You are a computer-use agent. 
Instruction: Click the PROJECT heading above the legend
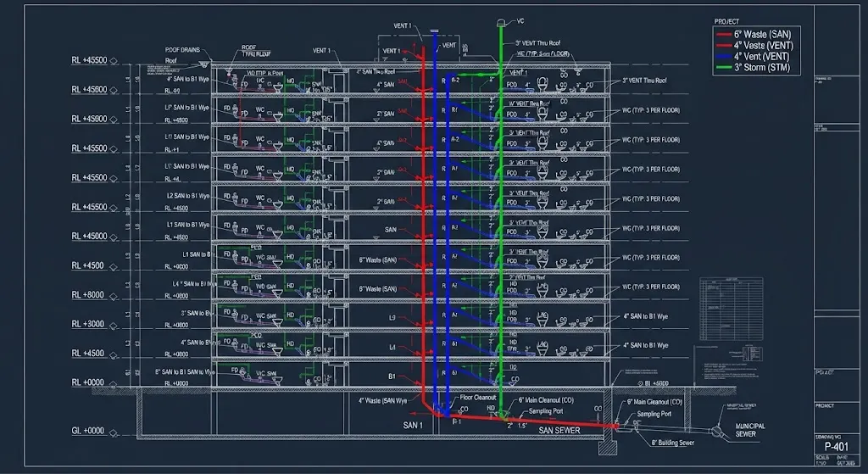726,21
